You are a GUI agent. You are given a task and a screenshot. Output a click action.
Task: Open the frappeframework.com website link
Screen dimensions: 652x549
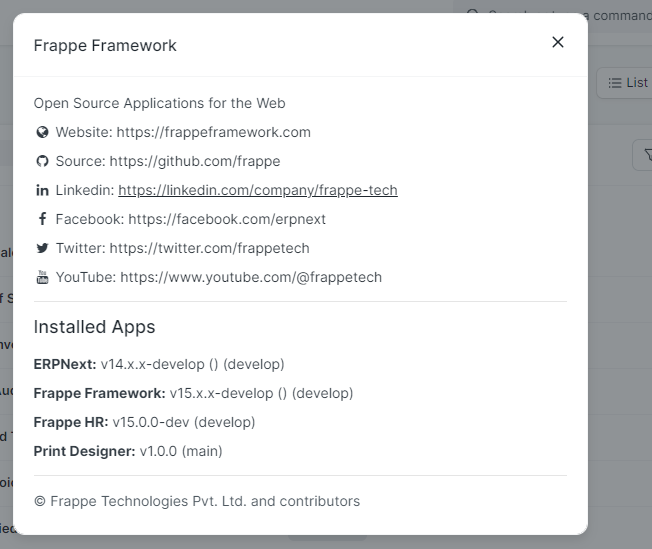pyautogui.click(x=213, y=132)
